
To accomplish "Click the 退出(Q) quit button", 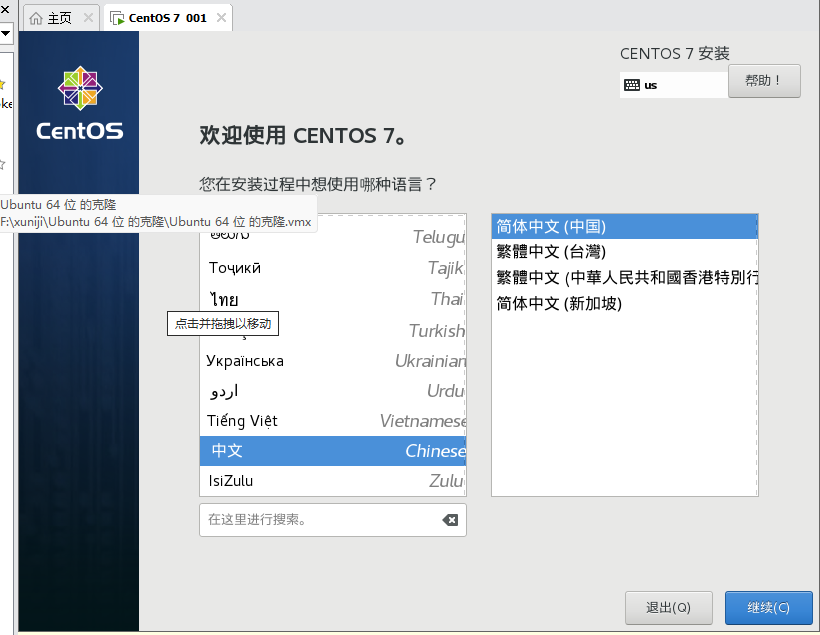I will click(668, 607).
